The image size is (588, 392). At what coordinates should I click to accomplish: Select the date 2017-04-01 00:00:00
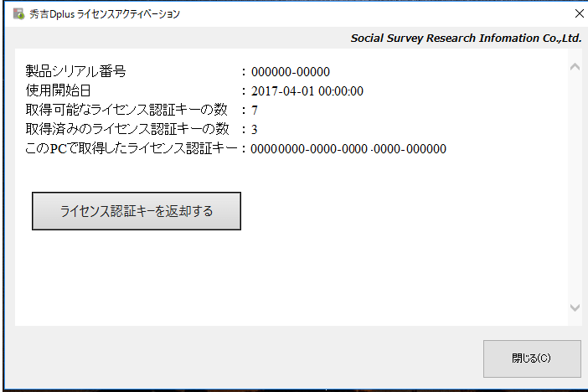pyautogui.click(x=307, y=91)
